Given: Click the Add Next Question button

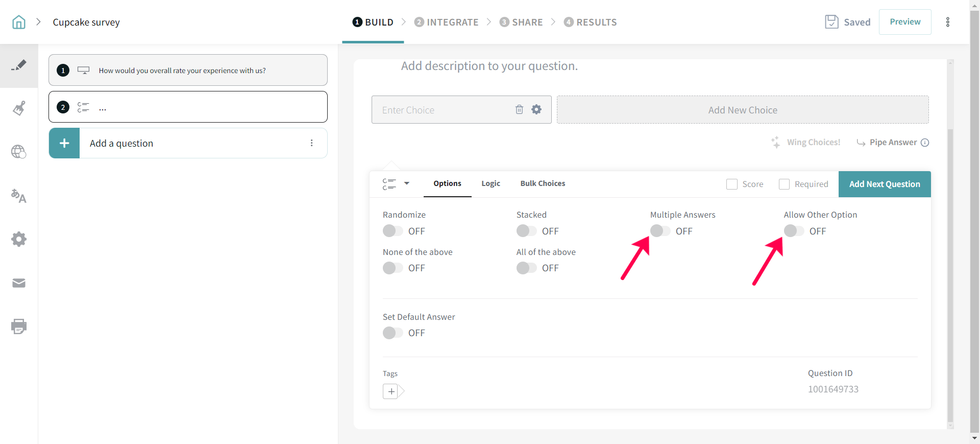Looking at the screenshot, I should (884, 184).
